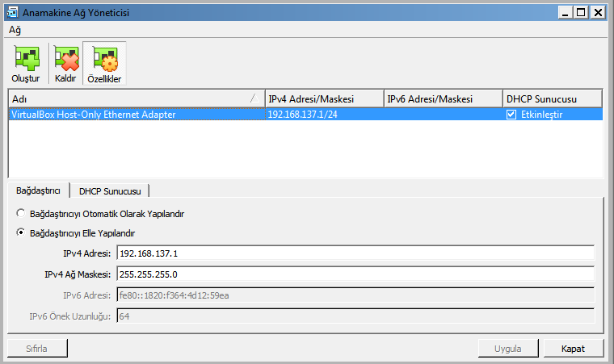The height and width of the screenshot is (364, 614).
Task: Click the Anamakine Ağ Yöneticisi title bar icon
Action: [x=12, y=13]
